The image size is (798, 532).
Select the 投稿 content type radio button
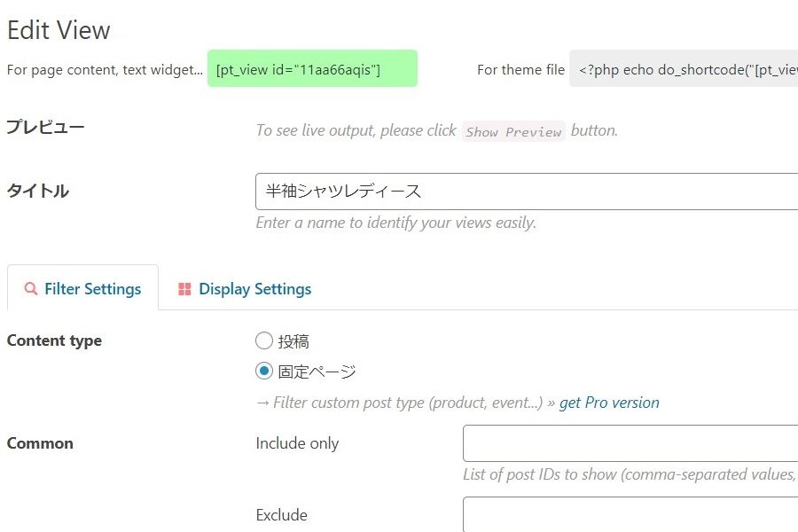click(264, 340)
